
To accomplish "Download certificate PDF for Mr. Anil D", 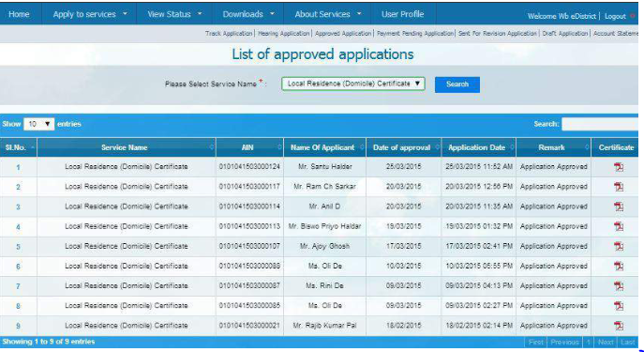I will pyautogui.click(x=619, y=207).
